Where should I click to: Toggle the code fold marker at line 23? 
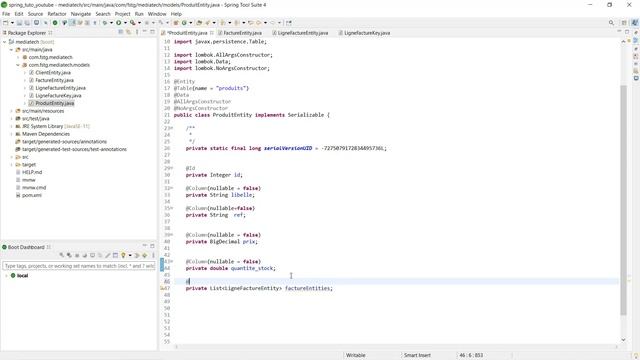[x=172, y=128]
